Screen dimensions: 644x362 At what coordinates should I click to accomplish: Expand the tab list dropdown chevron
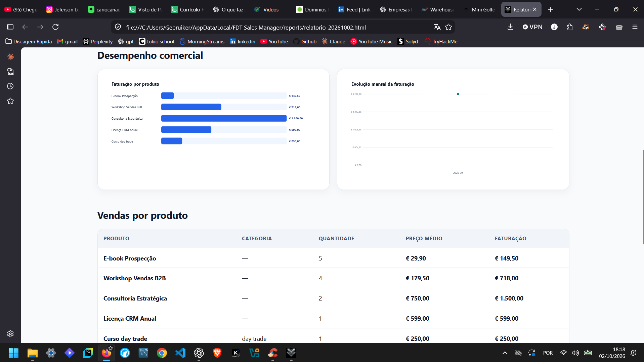point(579,9)
